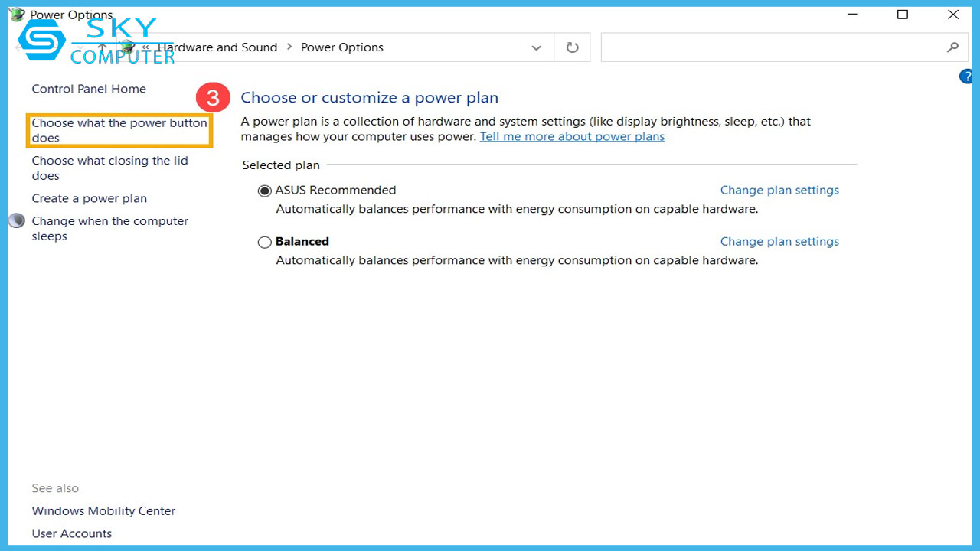Click the Control Panel icon in the address bar

click(127, 47)
